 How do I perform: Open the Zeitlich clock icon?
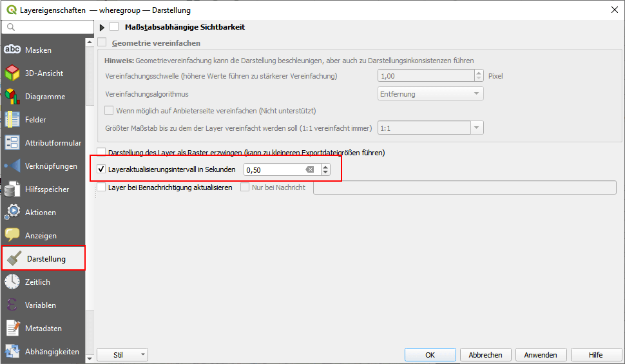pos(13,282)
